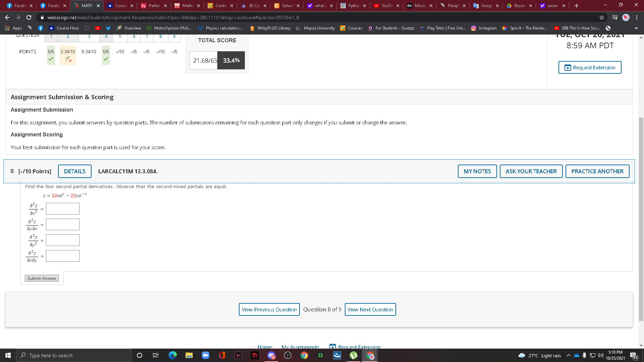
Task: Click the ∂²z/∂x² answer input box
Action: point(63,209)
